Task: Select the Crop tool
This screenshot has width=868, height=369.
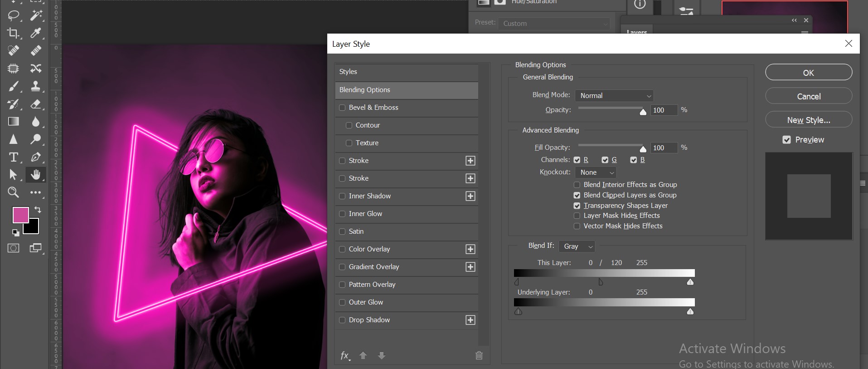Action: [x=13, y=33]
